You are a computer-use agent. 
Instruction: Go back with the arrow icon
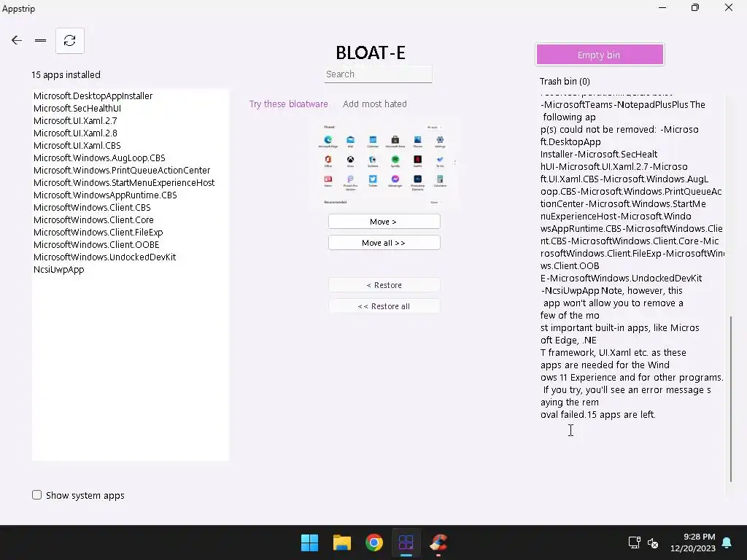coord(17,41)
